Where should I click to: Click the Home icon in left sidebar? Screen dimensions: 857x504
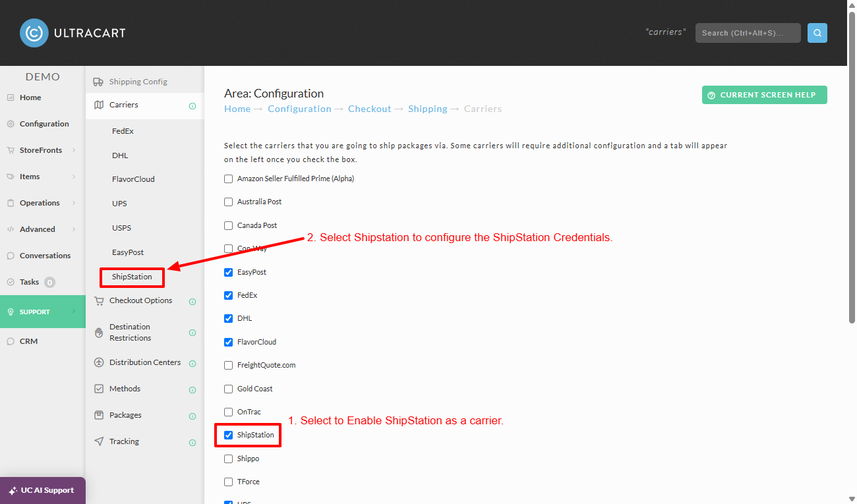(11, 98)
